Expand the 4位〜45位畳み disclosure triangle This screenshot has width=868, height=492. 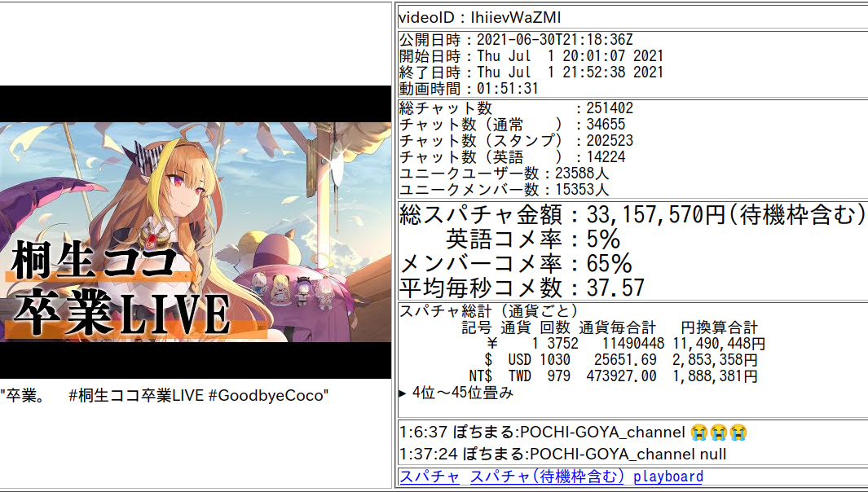click(x=403, y=393)
